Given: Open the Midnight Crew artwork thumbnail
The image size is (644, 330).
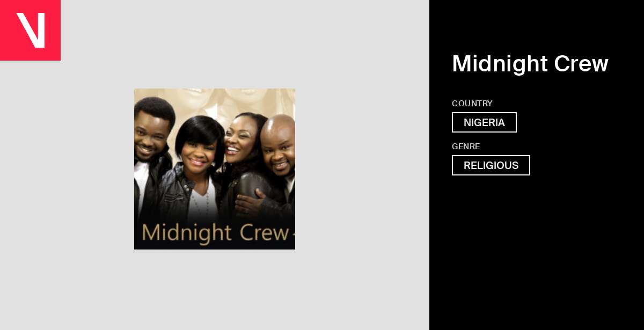Looking at the screenshot, I should pyautogui.click(x=215, y=169).
